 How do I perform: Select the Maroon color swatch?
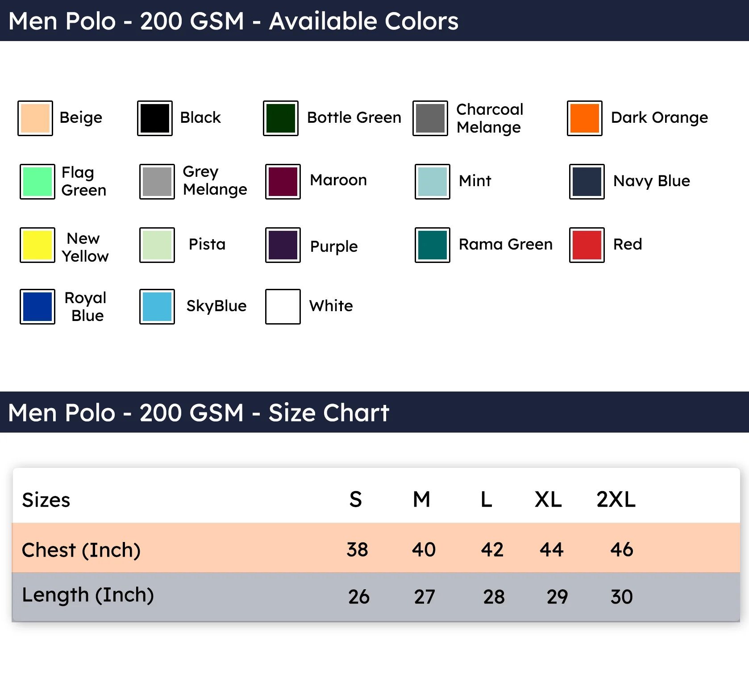283,182
